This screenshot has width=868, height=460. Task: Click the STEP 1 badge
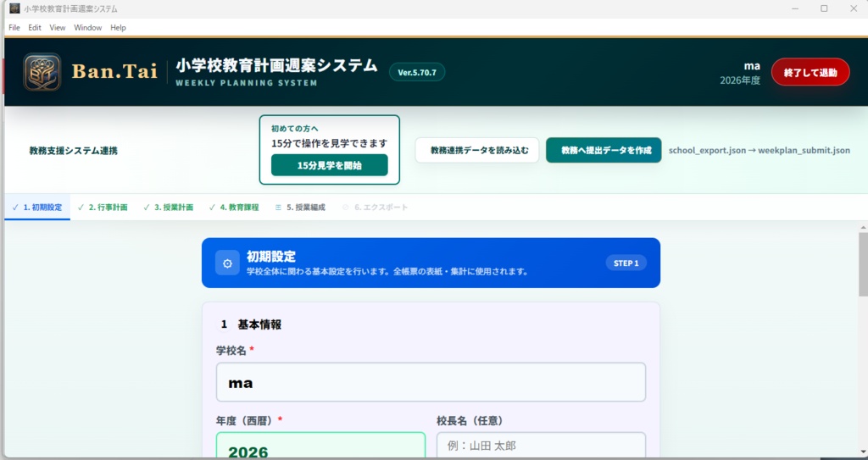pyautogui.click(x=626, y=263)
